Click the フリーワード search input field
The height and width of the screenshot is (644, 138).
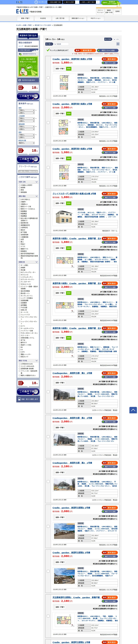(x=28, y=171)
